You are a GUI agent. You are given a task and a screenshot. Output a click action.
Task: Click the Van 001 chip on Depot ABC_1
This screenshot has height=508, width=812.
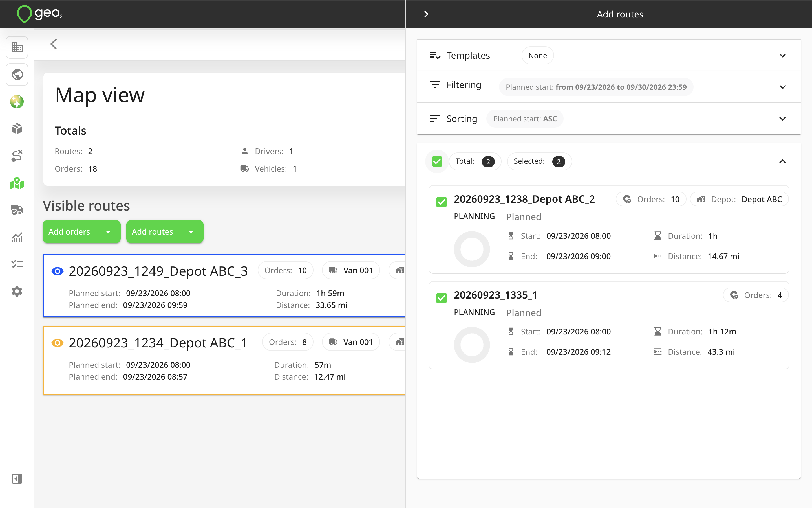tap(351, 342)
